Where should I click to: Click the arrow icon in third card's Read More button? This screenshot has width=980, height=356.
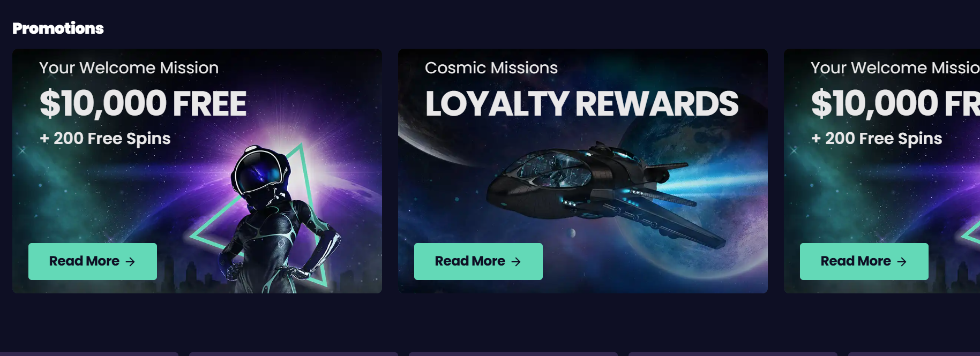[x=902, y=262]
